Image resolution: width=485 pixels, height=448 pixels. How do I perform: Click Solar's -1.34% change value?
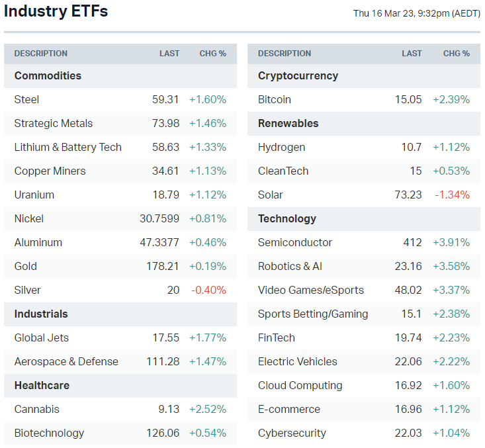coord(451,195)
